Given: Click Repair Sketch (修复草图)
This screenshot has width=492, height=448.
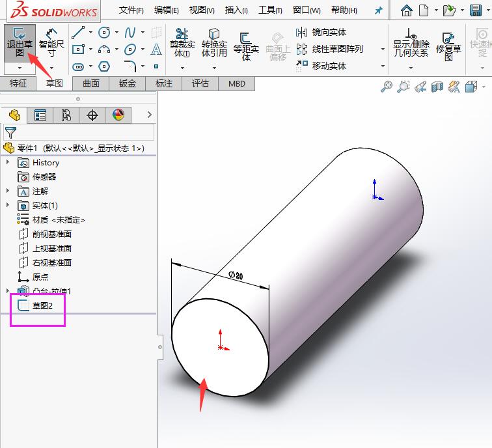Looking at the screenshot, I should coord(448,46).
